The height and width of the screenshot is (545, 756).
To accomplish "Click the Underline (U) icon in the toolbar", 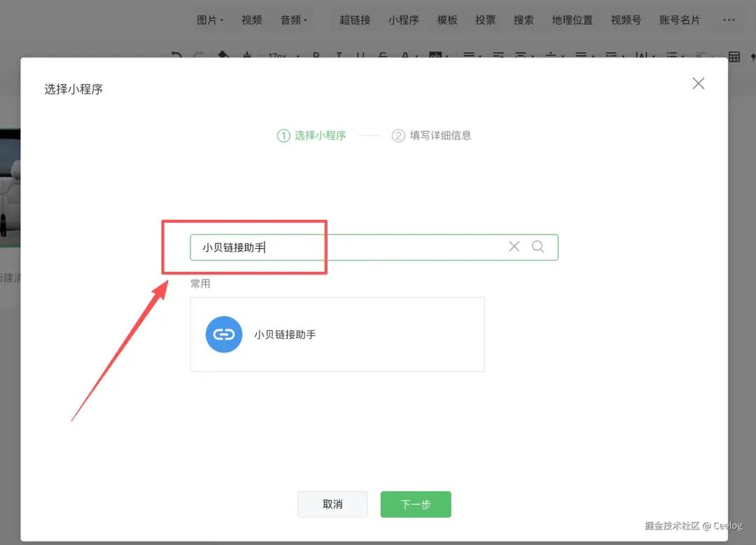I will [360, 55].
